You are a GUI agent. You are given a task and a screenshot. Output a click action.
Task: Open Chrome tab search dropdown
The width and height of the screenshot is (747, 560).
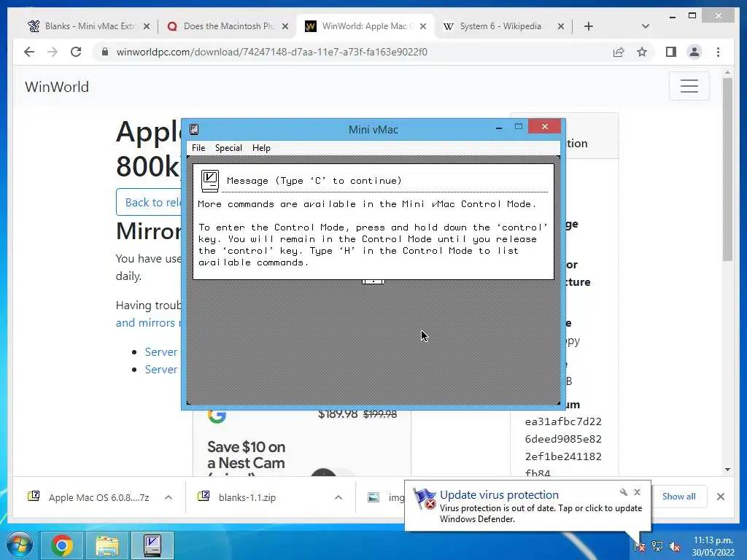click(x=646, y=26)
